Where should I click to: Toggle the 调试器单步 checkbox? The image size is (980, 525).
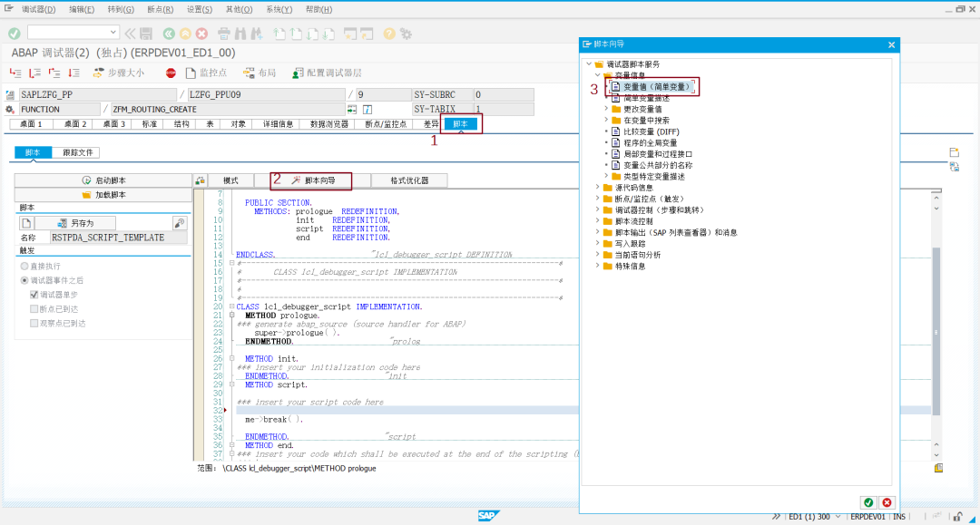tap(34, 295)
